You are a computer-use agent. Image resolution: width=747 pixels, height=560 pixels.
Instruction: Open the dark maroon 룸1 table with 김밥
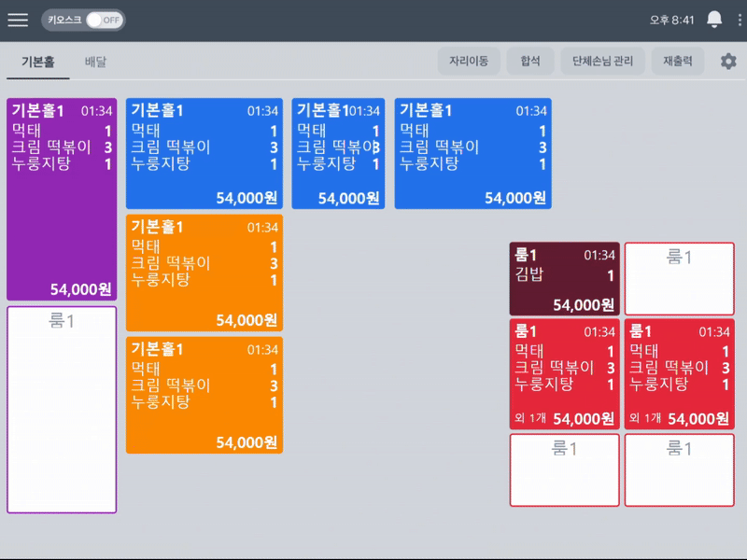click(x=564, y=279)
